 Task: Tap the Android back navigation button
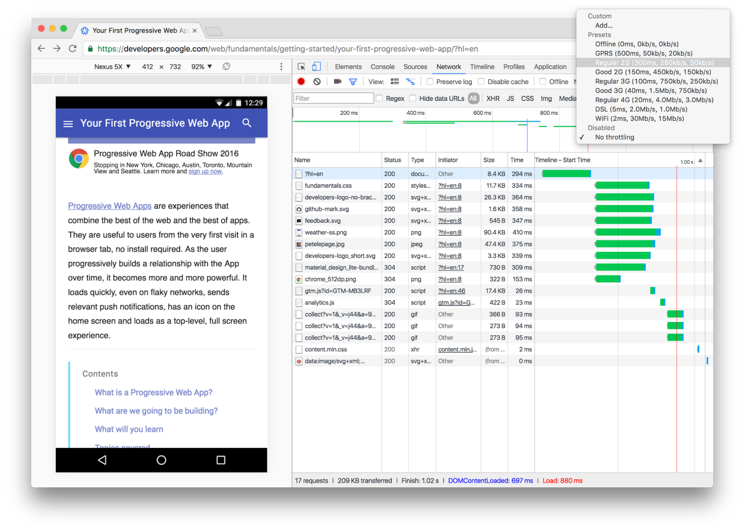(102, 460)
